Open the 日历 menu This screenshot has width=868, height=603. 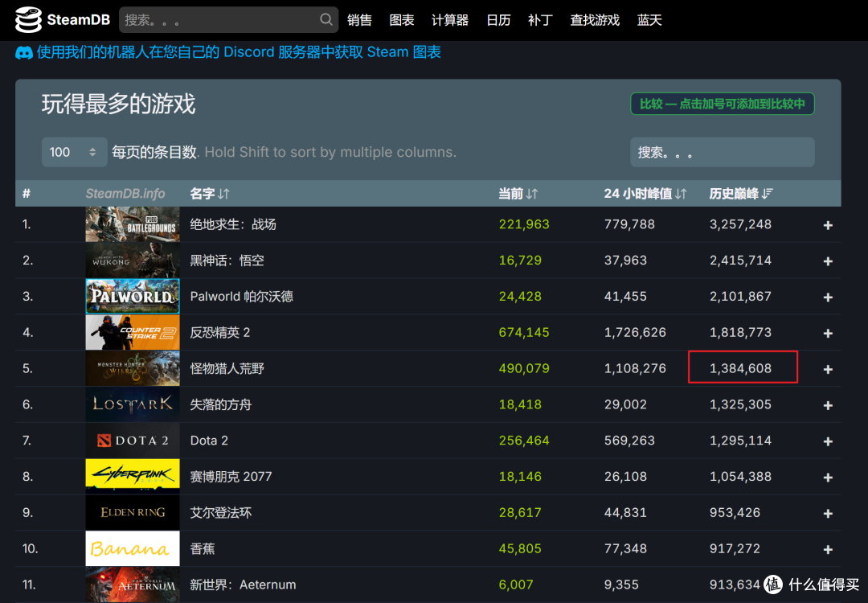pos(498,20)
